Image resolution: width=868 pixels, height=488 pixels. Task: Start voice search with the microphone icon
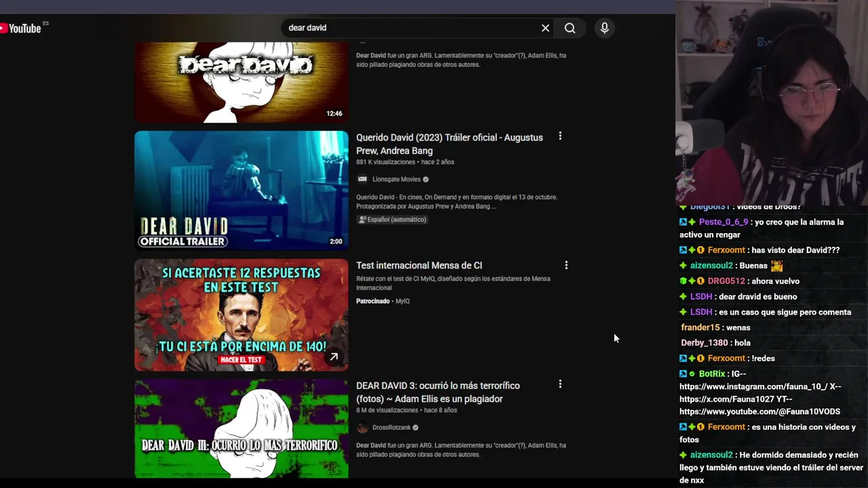click(604, 28)
